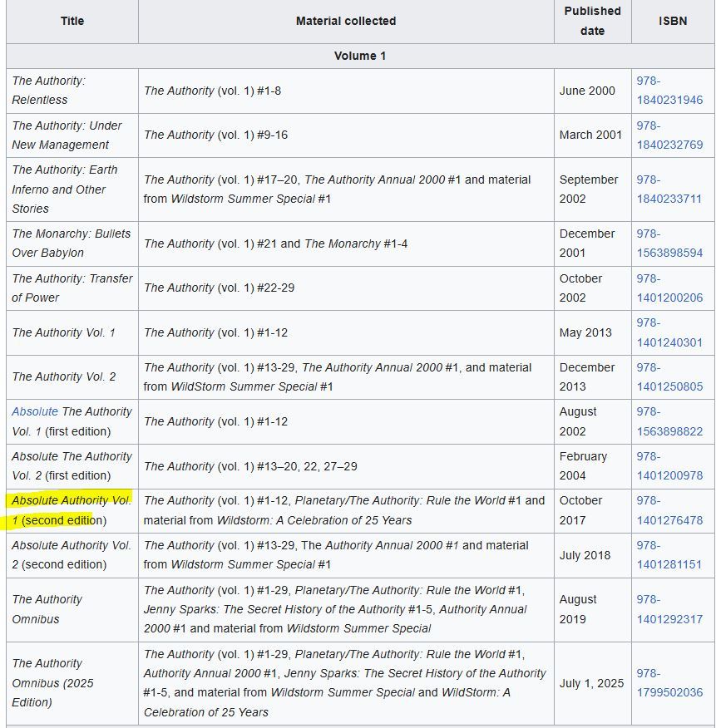This screenshot has height=728, width=716.
Task: Click title "The Authority: Transfer of Power"
Action: [x=72, y=288]
